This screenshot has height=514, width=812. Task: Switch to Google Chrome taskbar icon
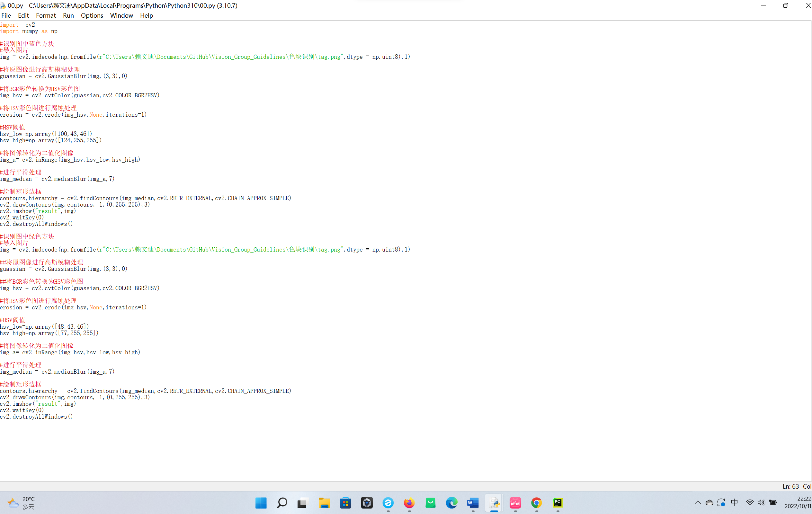click(x=536, y=503)
